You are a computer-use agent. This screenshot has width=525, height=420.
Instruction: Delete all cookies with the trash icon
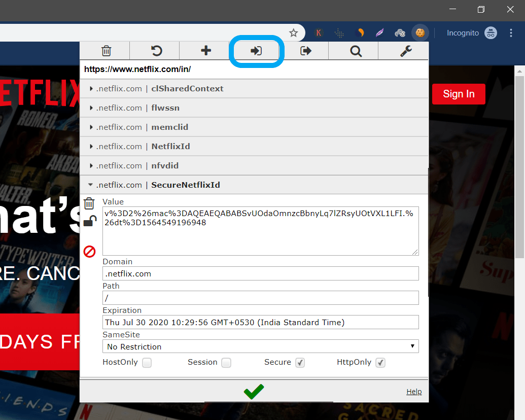[x=105, y=50]
